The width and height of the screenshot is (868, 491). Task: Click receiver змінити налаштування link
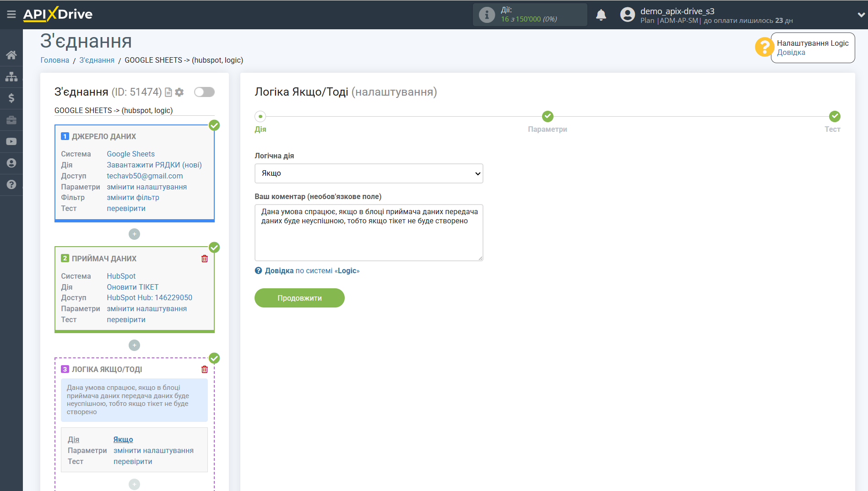[146, 308]
